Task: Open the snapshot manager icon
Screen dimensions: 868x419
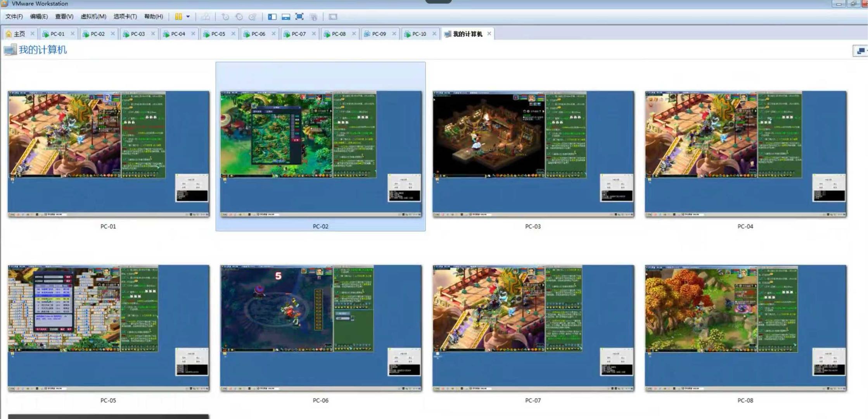Action: click(252, 17)
